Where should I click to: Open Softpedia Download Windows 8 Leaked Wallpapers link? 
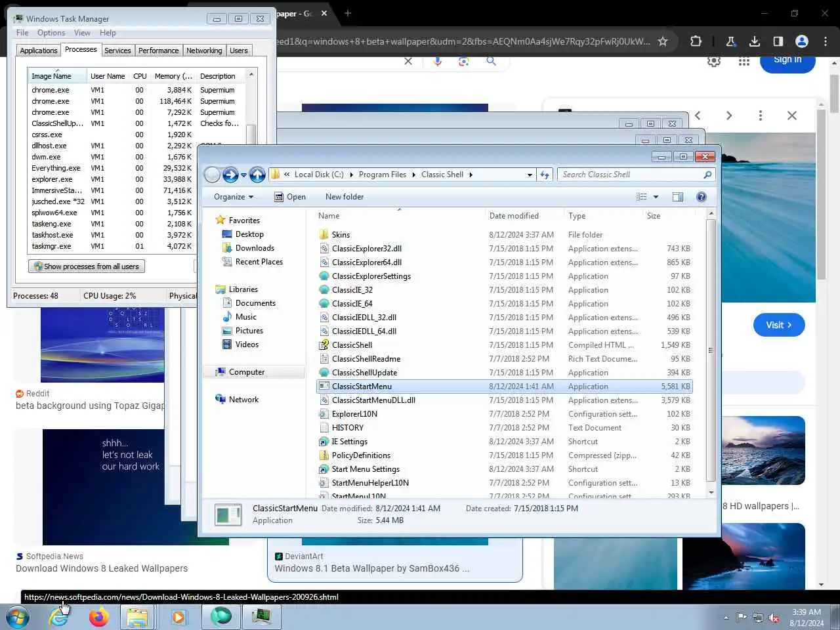(102, 568)
